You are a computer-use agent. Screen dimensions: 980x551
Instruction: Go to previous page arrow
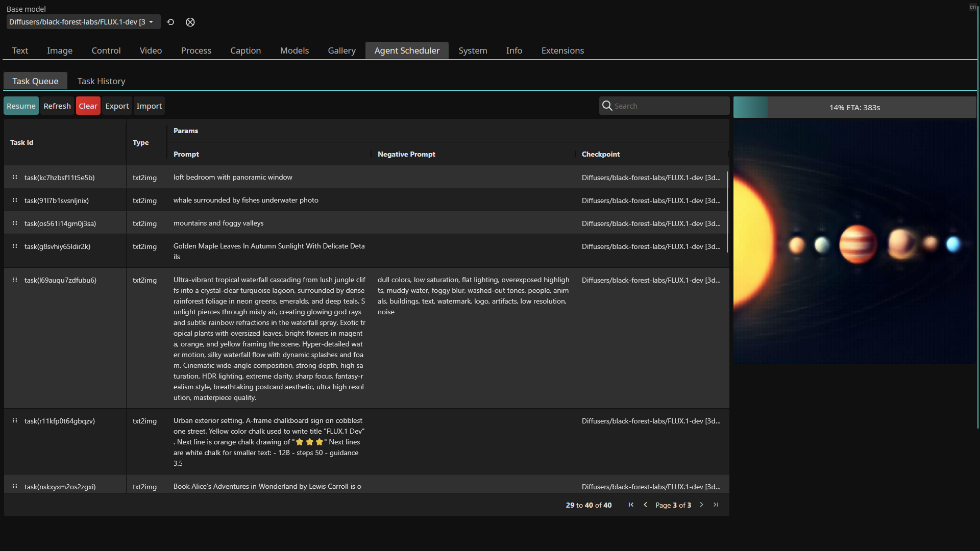(645, 505)
